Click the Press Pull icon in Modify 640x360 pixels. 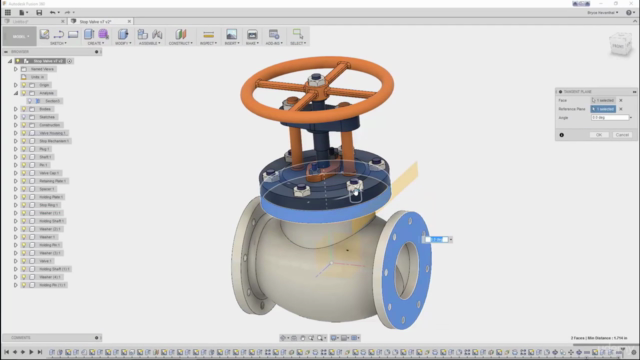point(123,34)
